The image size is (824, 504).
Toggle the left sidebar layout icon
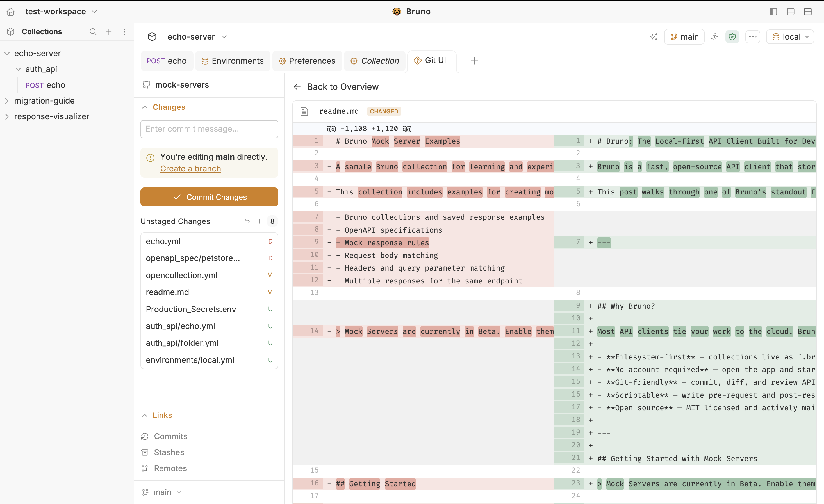773,12
